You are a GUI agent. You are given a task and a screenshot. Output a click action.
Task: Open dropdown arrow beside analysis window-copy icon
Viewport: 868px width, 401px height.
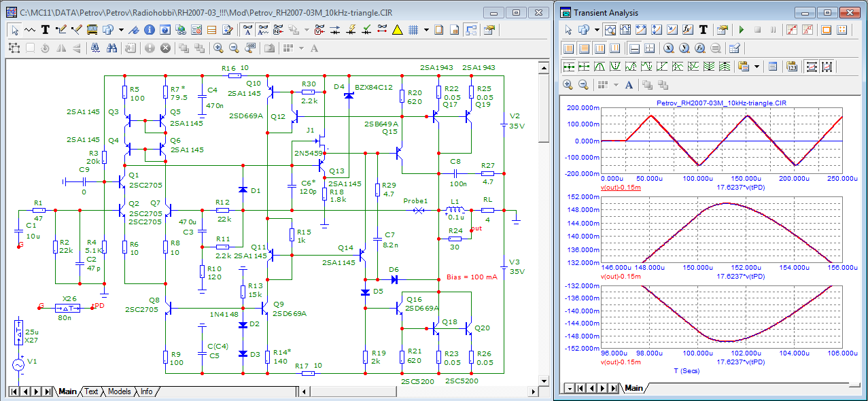click(596, 30)
